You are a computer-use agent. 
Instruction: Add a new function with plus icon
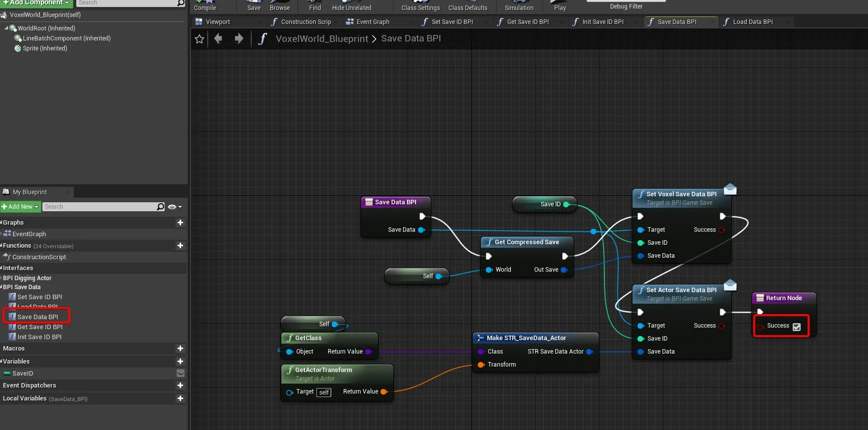point(180,246)
